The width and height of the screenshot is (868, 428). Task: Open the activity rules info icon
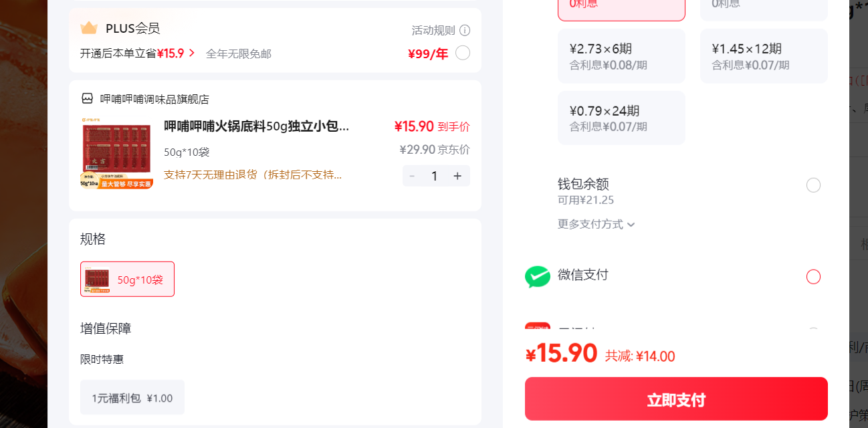(465, 31)
